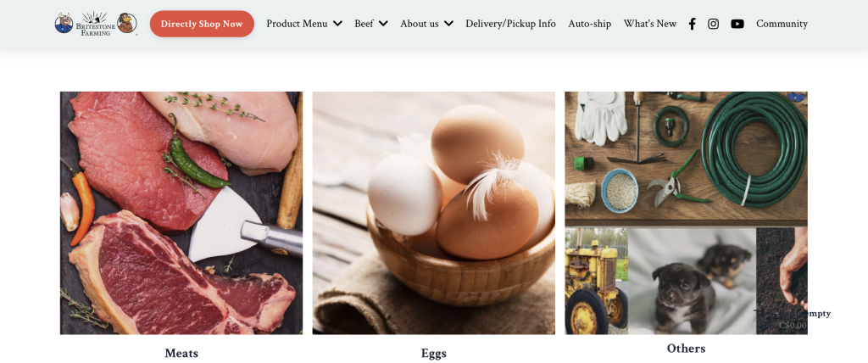Expand the About us chevron
Viewport: 868px width, 363px height.
pos(448,24)
